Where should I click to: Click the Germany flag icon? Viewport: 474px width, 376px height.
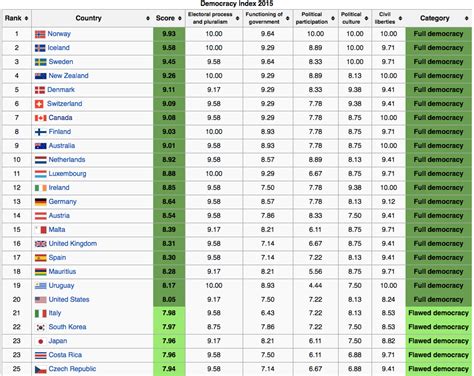41,202
